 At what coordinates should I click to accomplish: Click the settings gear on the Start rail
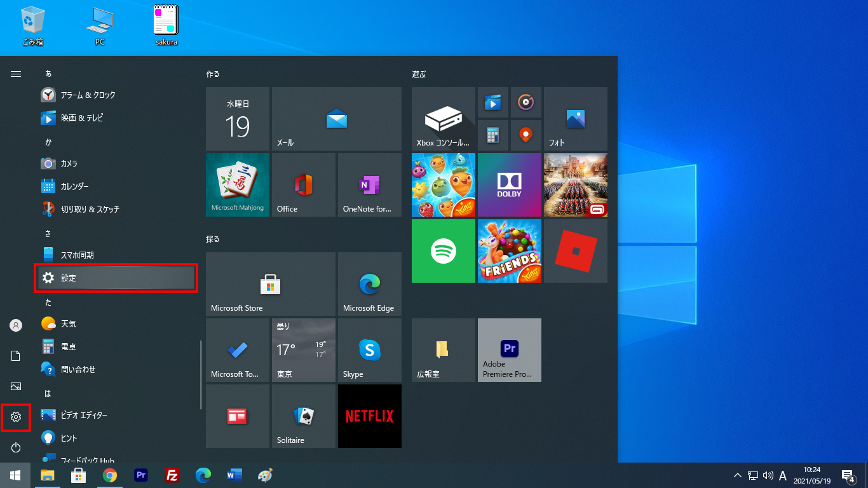[x=16, y=417]
